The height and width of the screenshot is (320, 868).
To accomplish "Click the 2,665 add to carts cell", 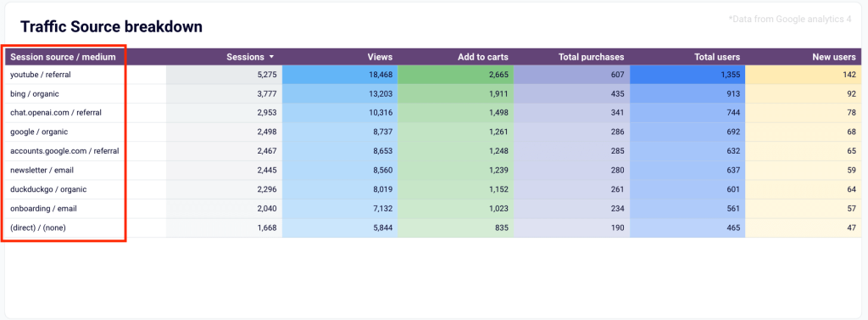I will pyautogui.click(x=455, y=75).
